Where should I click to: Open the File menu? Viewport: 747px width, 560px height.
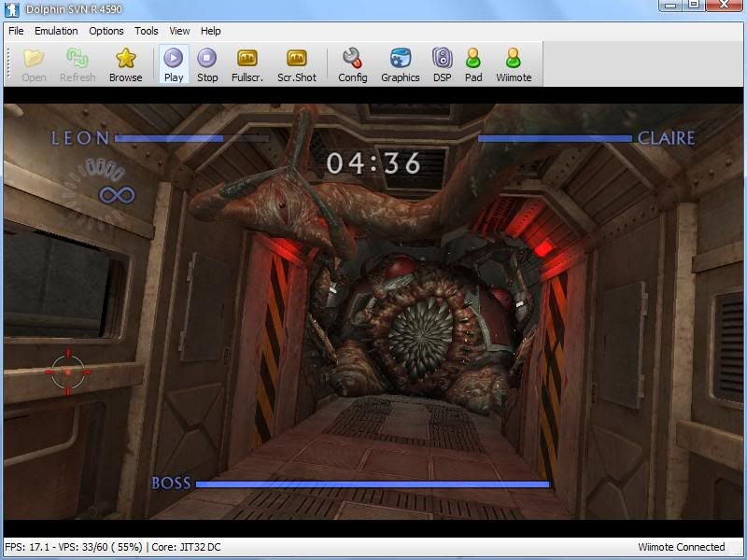16,31
